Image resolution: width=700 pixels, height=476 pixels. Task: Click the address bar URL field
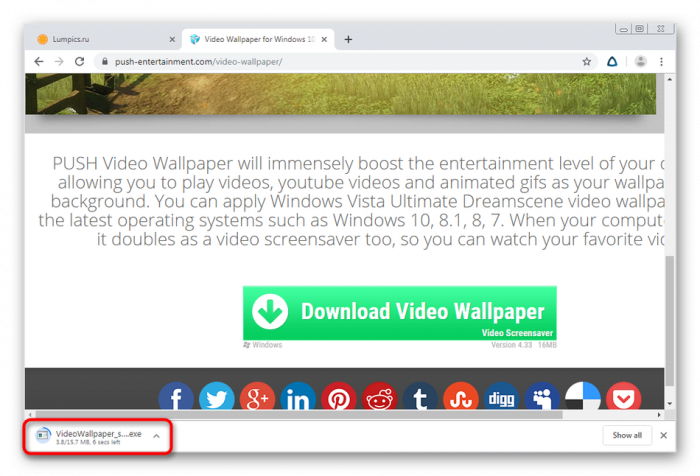[330, 61]
